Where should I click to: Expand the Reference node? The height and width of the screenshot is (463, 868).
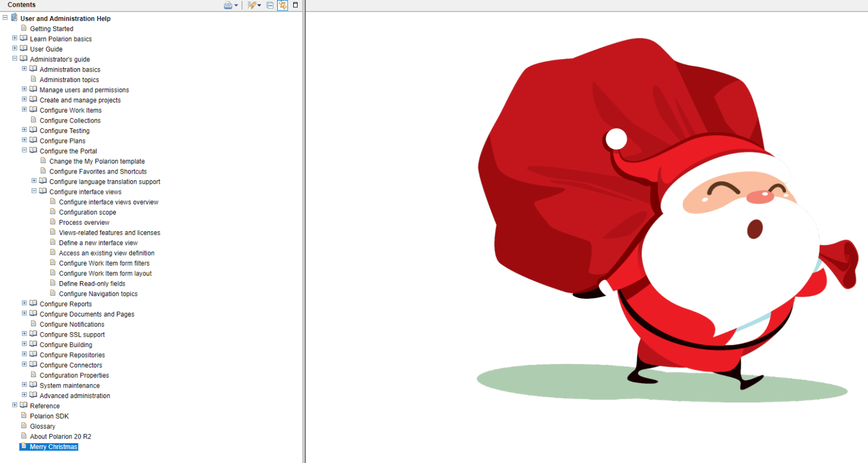point(15,405)
